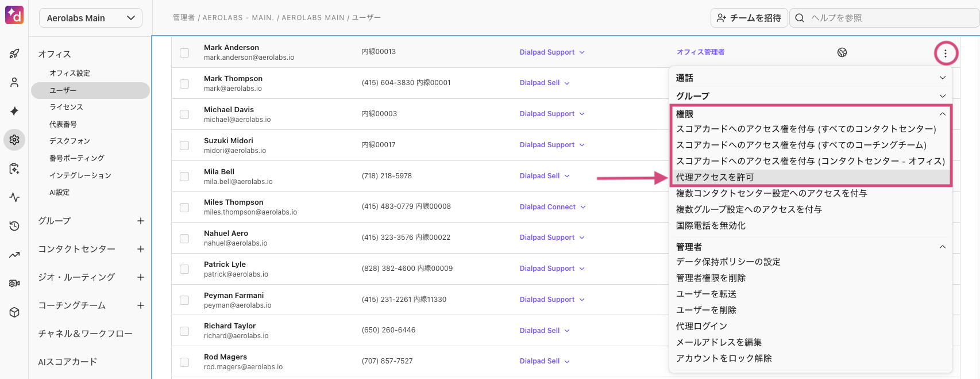Image resolution: width=980 pixels, height=379 pixels.
Task: Open the rocket launch icon in sidebar
Action: click(x=14, y=53)
